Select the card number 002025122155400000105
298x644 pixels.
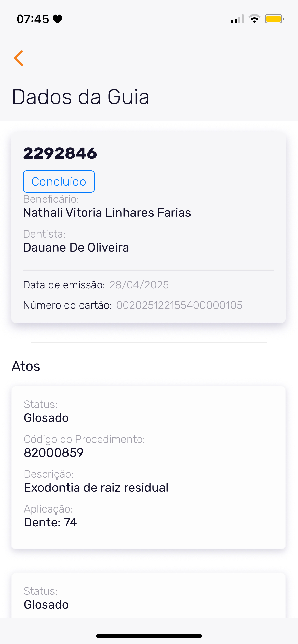tap(179, 305)
